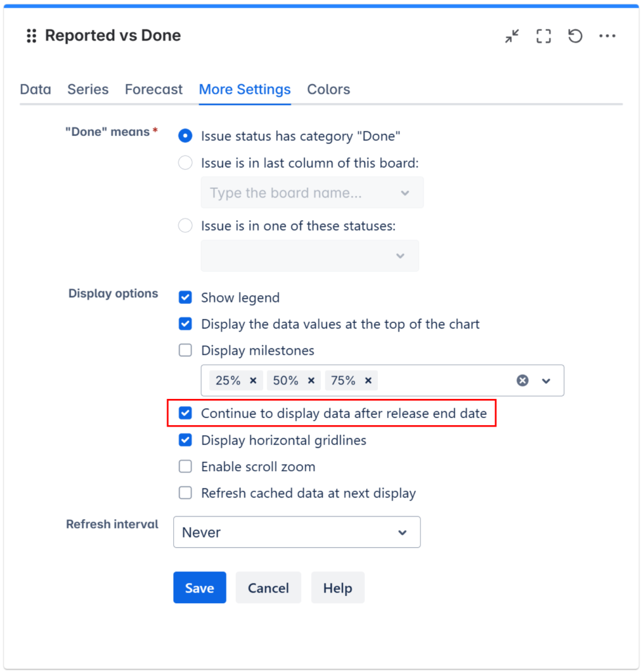Enable scroll zoom option
The image size is (643, 672).
tap(185, 467)
